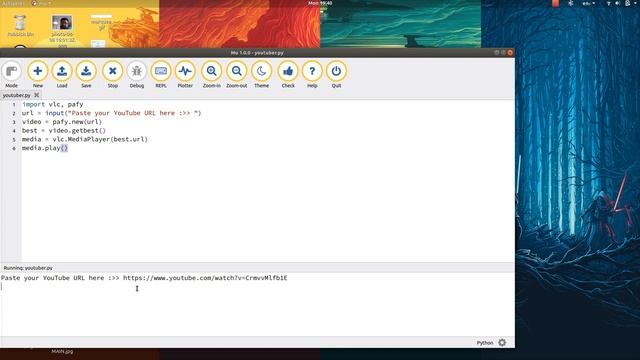Open Activities in the top bar
This screenshot has height=360, width=640.
click(x=13, y=3)
